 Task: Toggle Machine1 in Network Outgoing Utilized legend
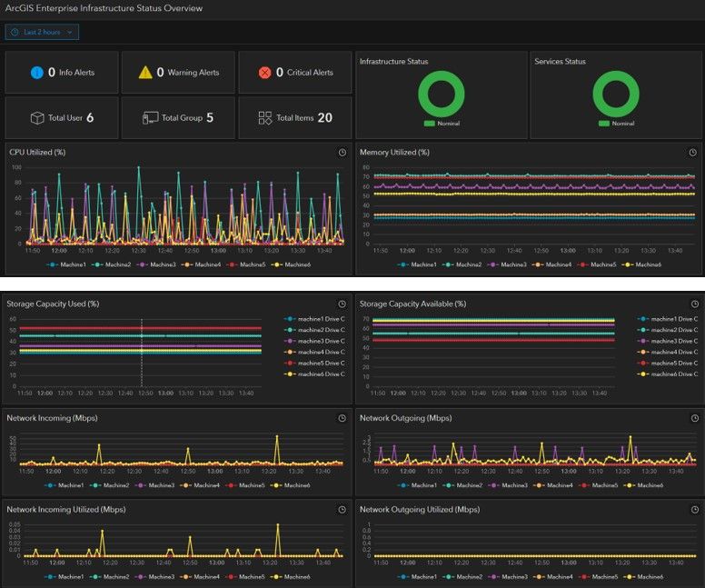[417, 577]
